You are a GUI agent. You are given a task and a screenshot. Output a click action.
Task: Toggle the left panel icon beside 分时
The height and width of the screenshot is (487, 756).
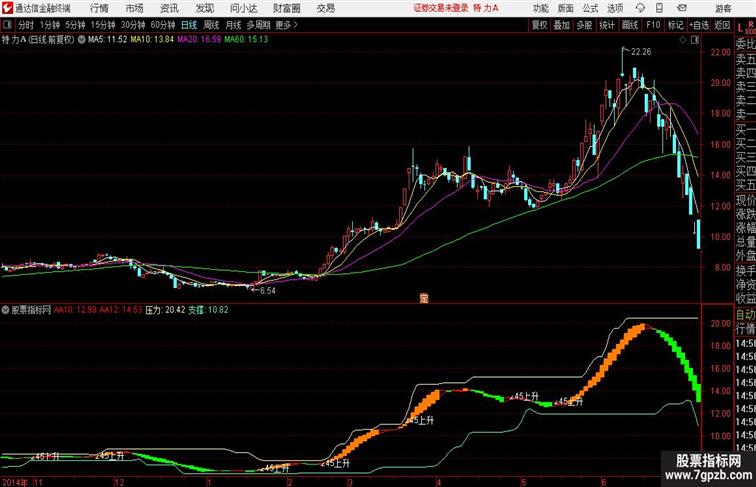coord(7,25)
